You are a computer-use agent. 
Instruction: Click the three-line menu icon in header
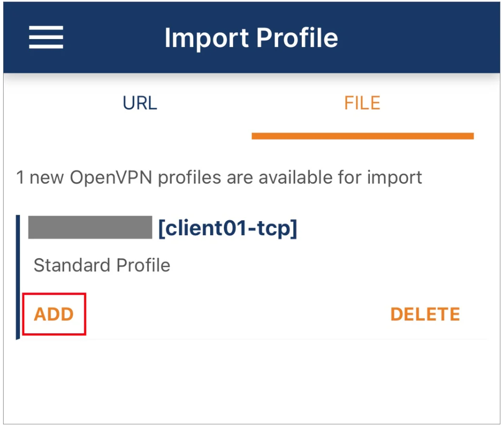point(46,38)
